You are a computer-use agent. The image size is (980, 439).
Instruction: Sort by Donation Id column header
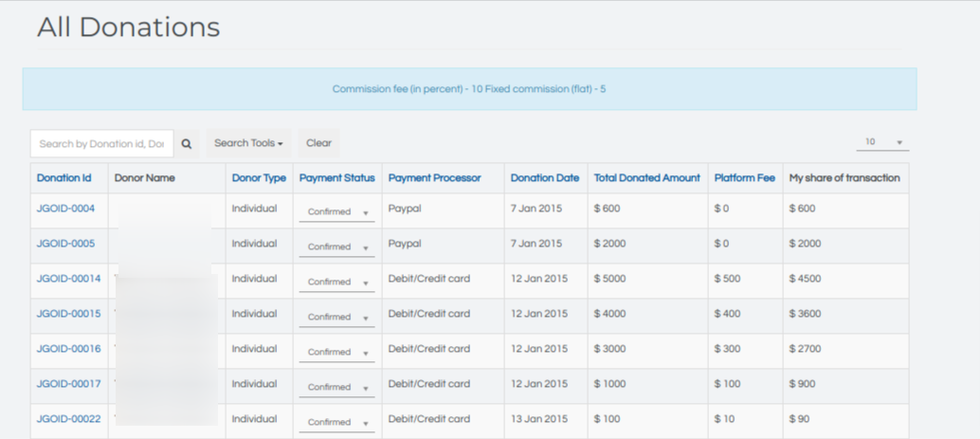click(64, 178)
